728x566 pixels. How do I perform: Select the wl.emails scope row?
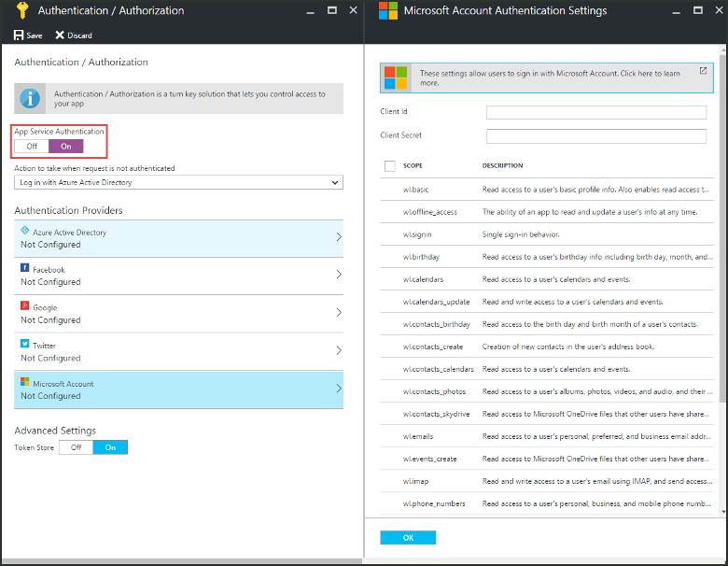(546, 436)
